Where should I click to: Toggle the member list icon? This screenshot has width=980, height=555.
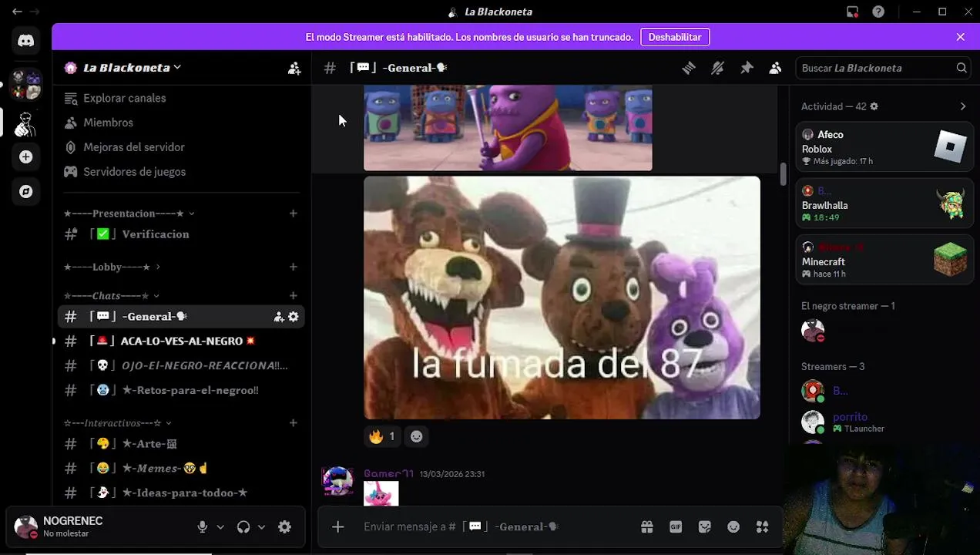pos(775,68)
